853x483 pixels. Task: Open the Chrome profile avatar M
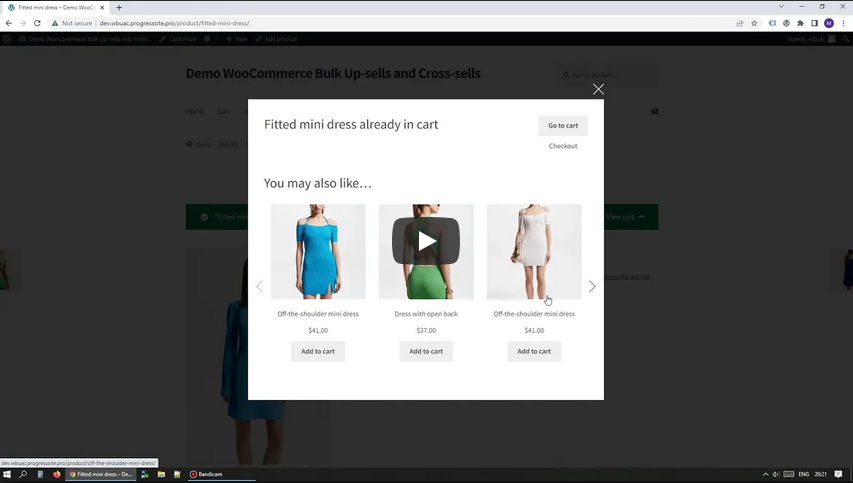point(829,23)
